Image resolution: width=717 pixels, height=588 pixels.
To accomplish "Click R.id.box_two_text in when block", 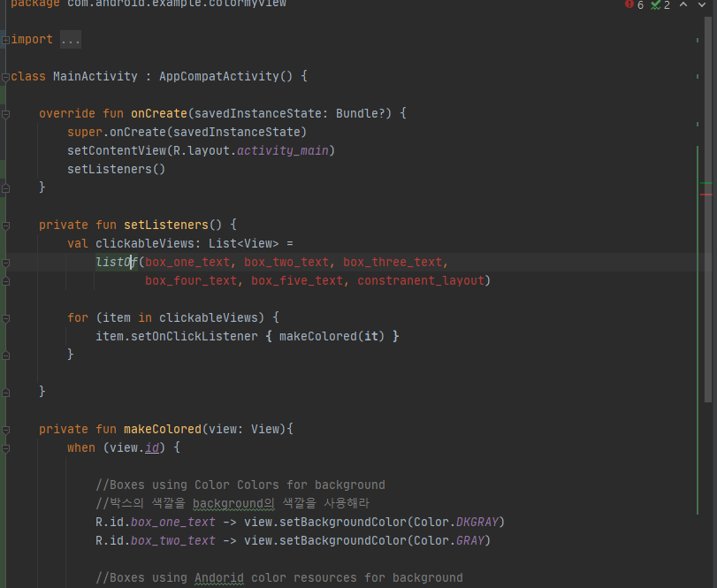I will [x=155, y=541].
